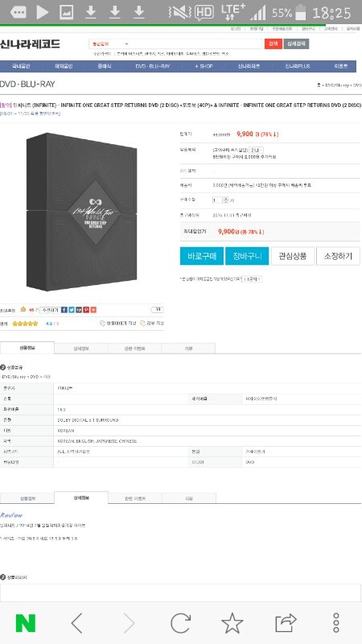
Task: Switch to the 상세정보 tab below product image
Action: pyautogui.click(x=81, y=349)
